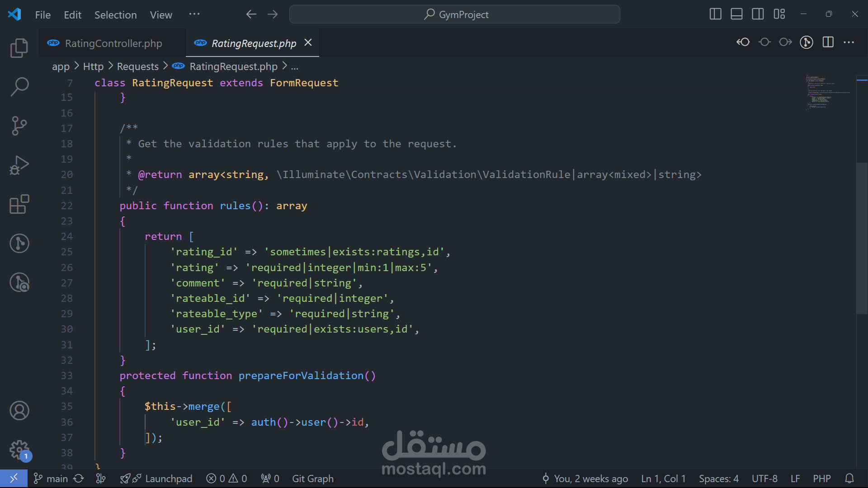Open Git Graph from status bar
This screenshot has height=488, width=868.
[312, 479]
